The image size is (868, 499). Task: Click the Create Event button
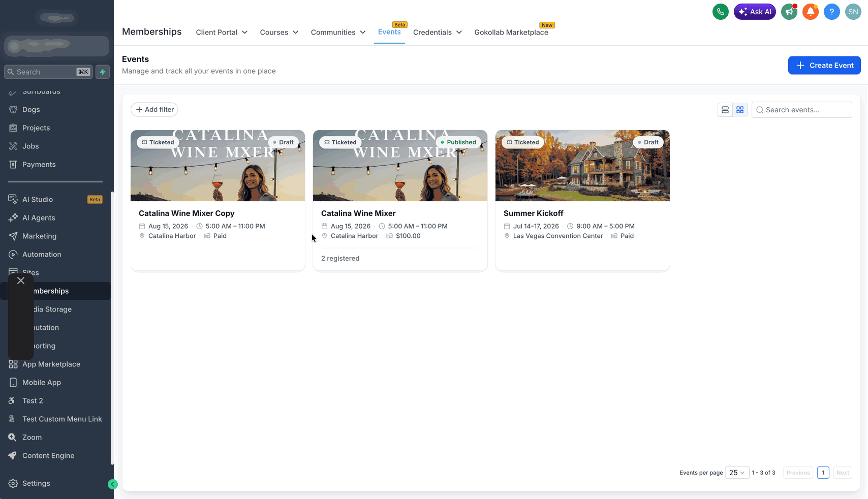click(x=824, y=65)
